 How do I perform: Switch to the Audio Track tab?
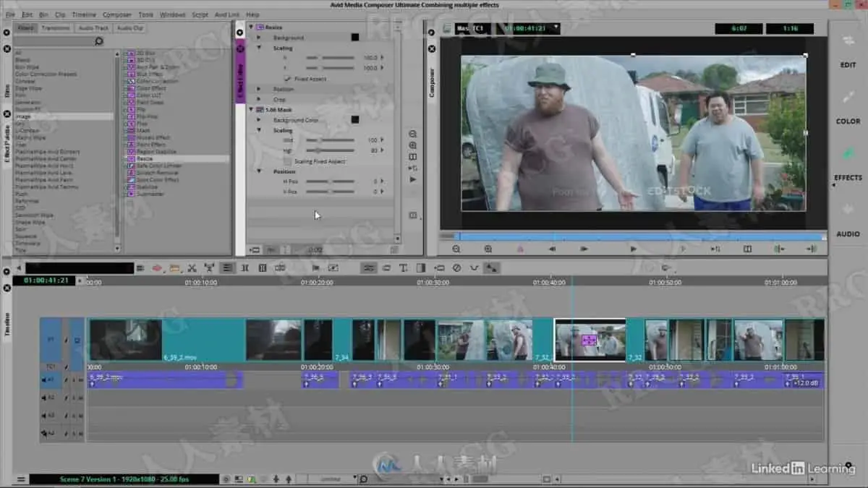click(x=93, y=28)
